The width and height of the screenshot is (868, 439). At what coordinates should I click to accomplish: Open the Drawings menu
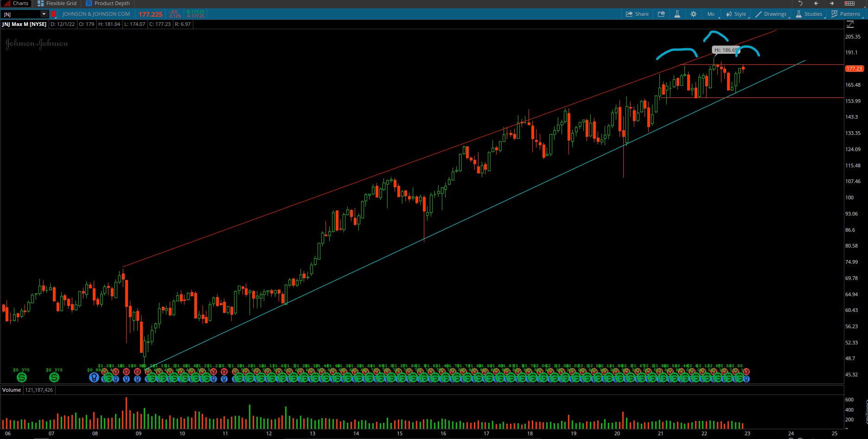pyautogui.click(x=771, y=14)
